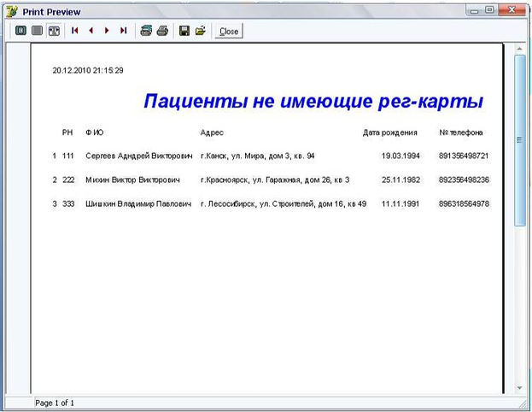This screenshot has height=412, width=532.
Task: Load a report with the open folder icon
Action: (201, 31)
